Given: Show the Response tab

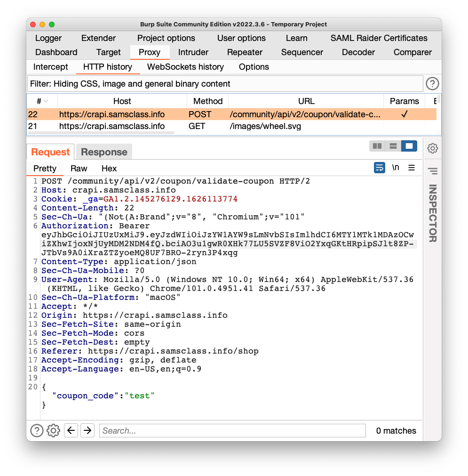Looking at the screenshot, I should [x=104, y=152].
